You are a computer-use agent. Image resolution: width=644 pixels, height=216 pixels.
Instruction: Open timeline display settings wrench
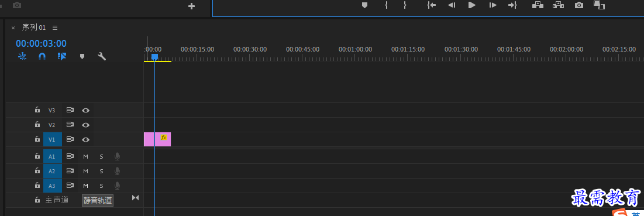(x=102, y=56)
